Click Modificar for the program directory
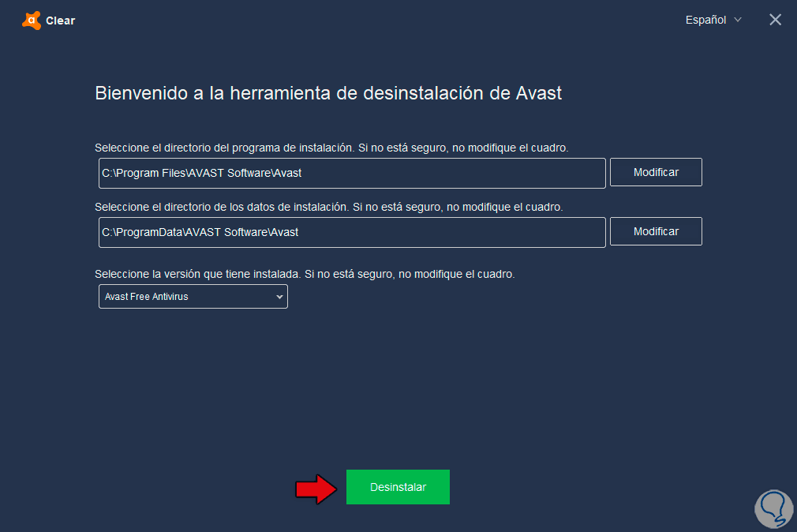This screenshot has width=797, height=532. tap(656, 172)
